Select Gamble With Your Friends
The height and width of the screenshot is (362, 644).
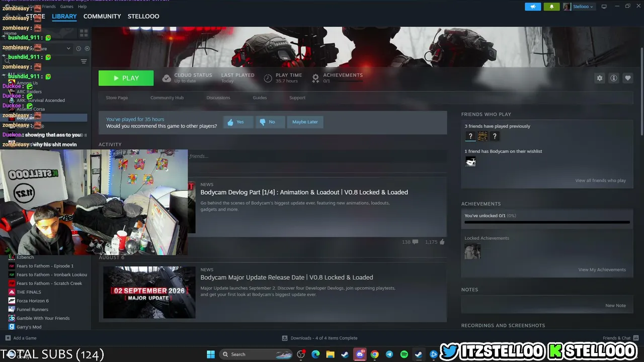[x=43, y=318]
